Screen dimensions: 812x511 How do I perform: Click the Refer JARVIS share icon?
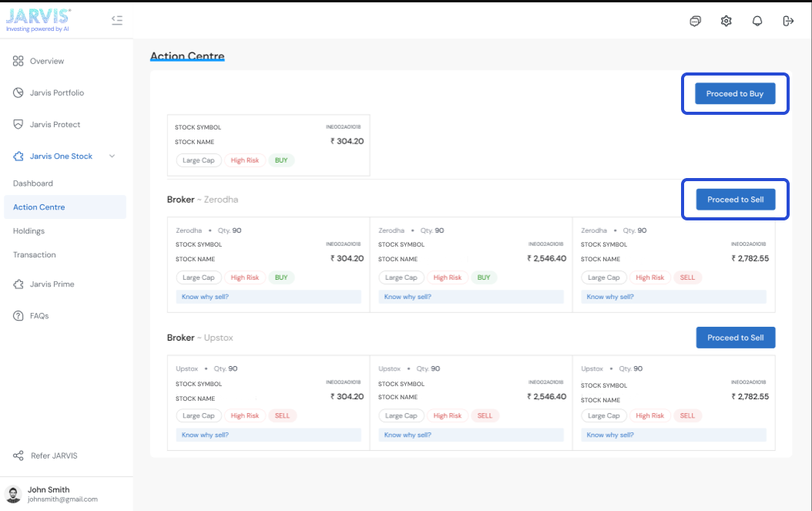point(18,456)
